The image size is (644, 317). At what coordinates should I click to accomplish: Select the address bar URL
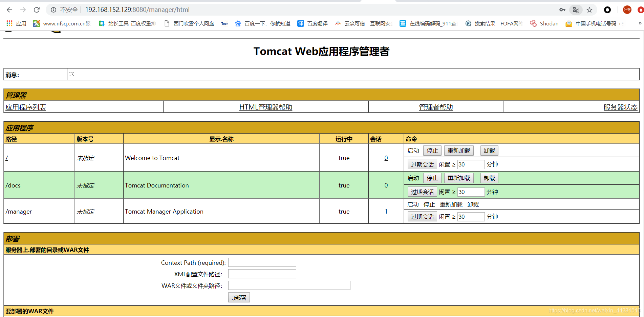[x=137, y=10]
